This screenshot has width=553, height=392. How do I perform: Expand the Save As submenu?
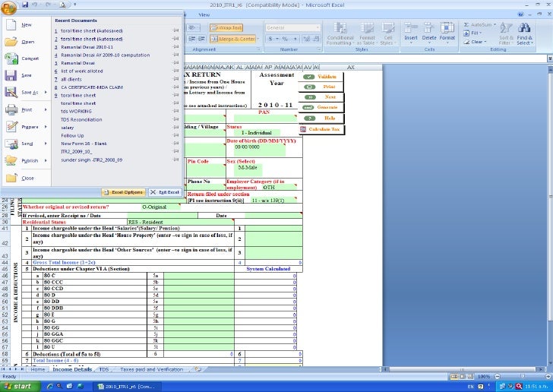point(45,92)
